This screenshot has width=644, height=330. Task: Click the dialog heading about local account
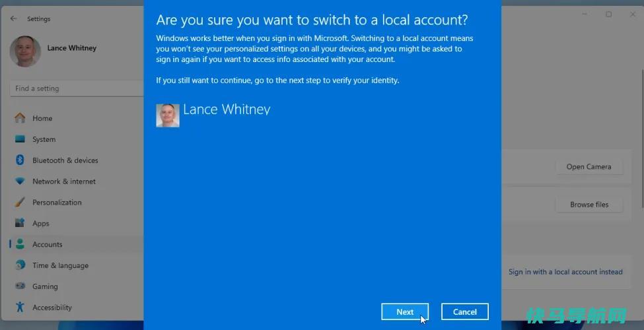(312, 20)
